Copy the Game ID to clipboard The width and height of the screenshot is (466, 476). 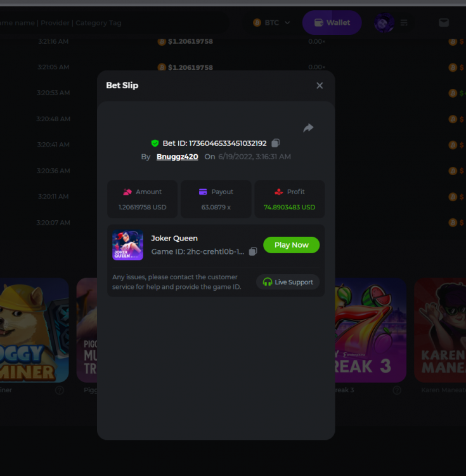(253, 251)
